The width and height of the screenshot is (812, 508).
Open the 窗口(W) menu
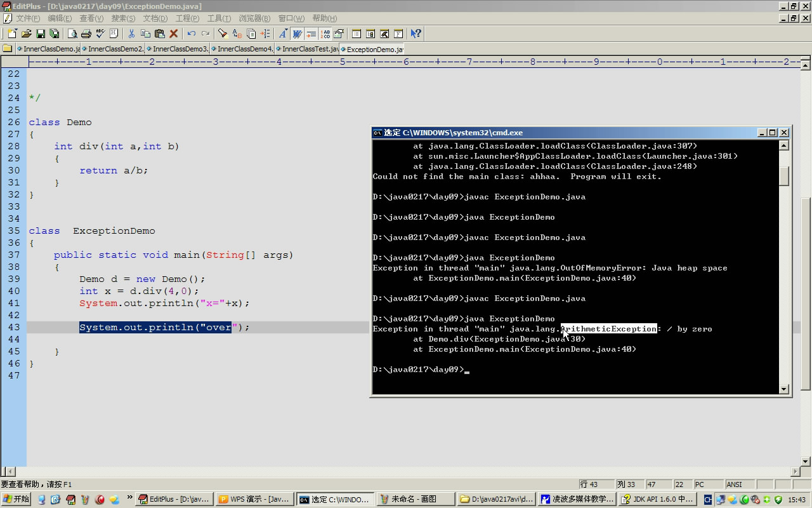291,18
